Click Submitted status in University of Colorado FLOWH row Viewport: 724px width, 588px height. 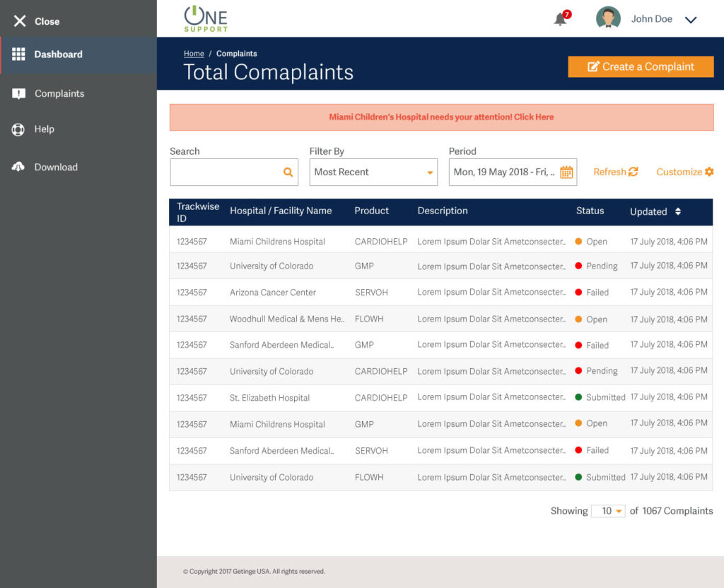pos(605,477)
